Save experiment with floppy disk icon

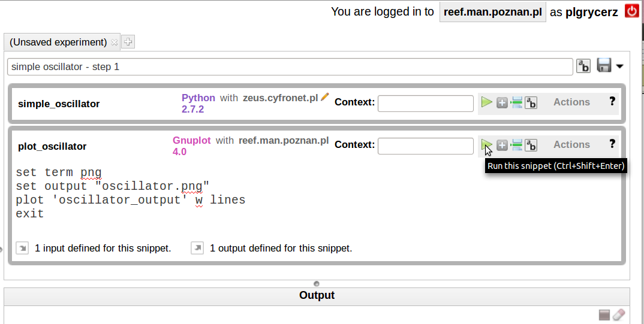point(604,66)
